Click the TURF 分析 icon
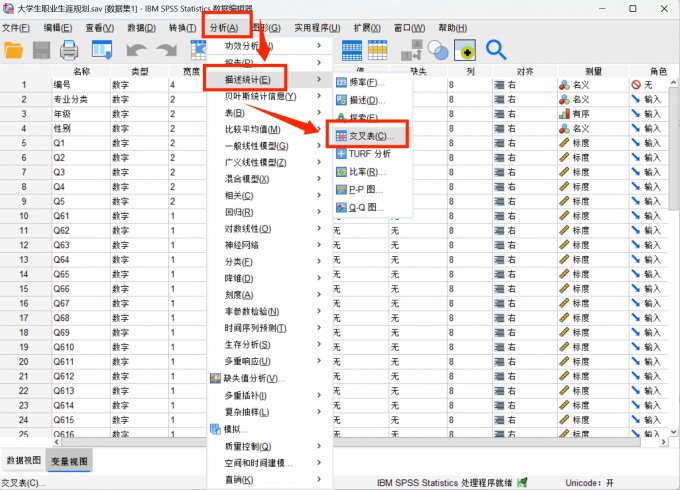Viewport: 680px width, 490px height. click(341, 154)
